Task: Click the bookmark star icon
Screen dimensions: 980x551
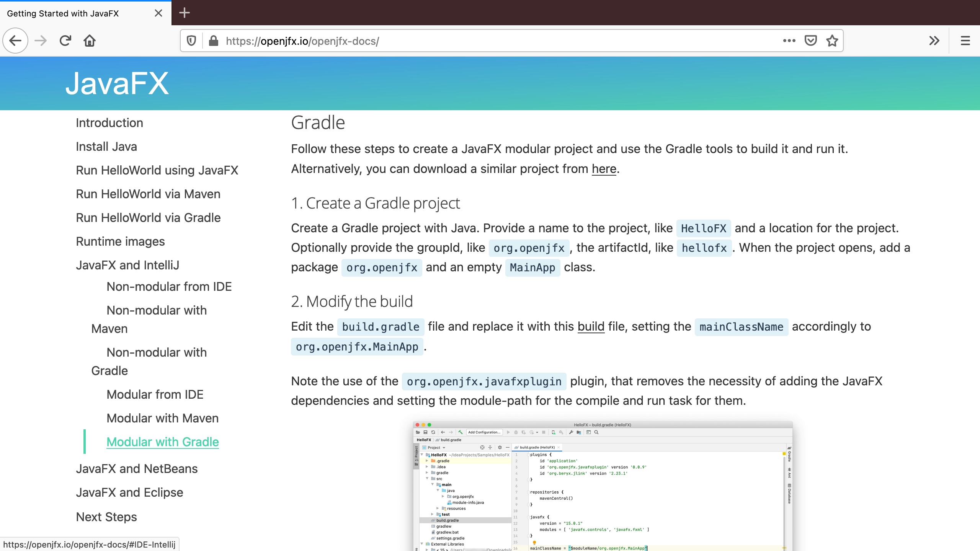Action: pos(833,41)
